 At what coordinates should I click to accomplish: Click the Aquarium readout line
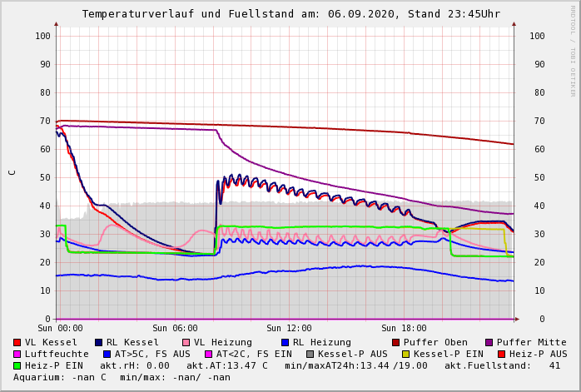[x=122, y=377]
